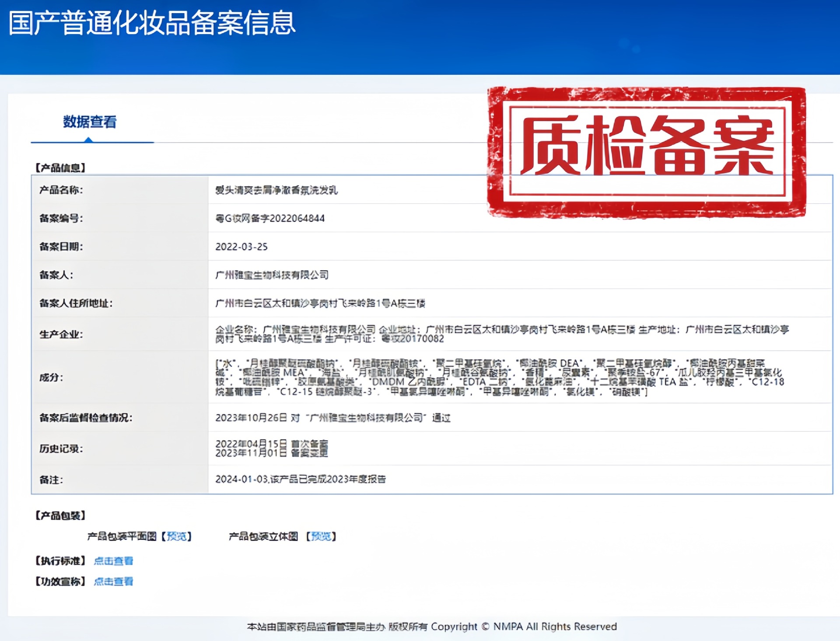Image resolution: width=840 pixels, height=641 pixels.
Task: Click the history entry 2022年04月15日 首次备案
Action: click(272, 443)
